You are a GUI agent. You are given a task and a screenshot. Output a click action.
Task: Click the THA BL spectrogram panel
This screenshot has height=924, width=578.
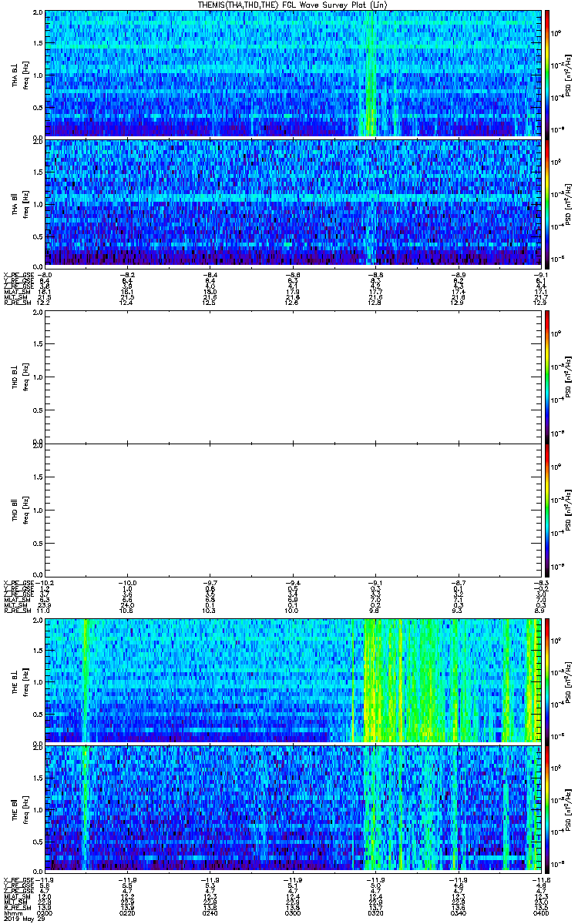pos(293,75)
